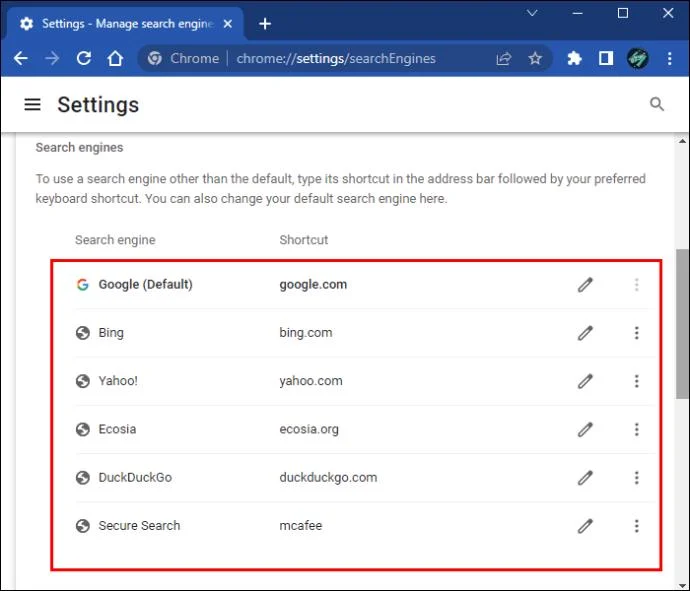The width and height of the screenshot is (690, 591).
Task: Click the Bing engine name
Action: coord(111,333)
